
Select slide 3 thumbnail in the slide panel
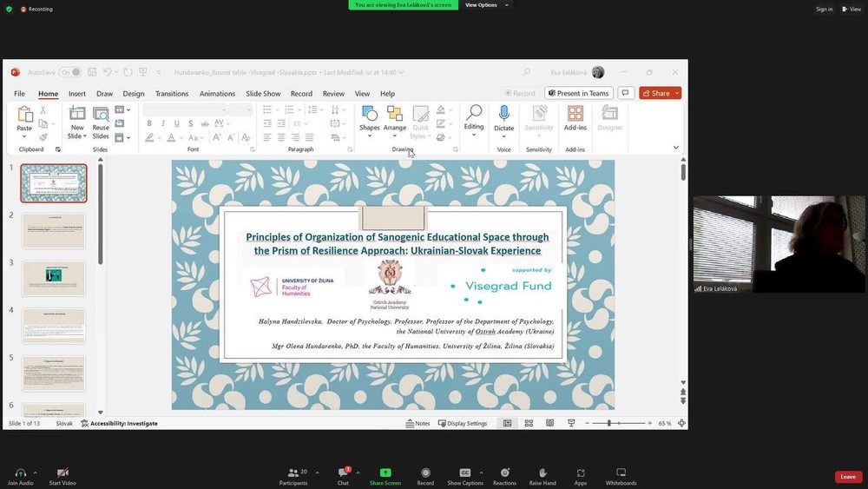coord(54,277)
